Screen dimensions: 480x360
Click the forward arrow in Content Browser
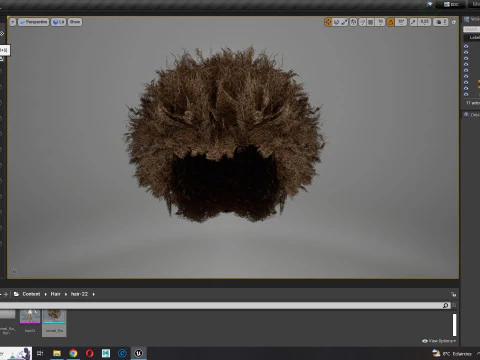pyautogui.click(x=6, y=294)
